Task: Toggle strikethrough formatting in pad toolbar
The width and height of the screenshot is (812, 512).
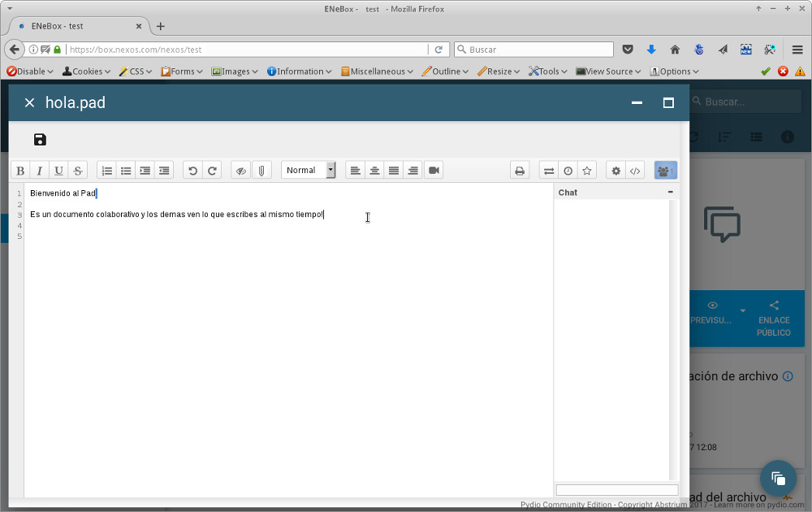Action: pyautogui.click(x=78, y=171)
